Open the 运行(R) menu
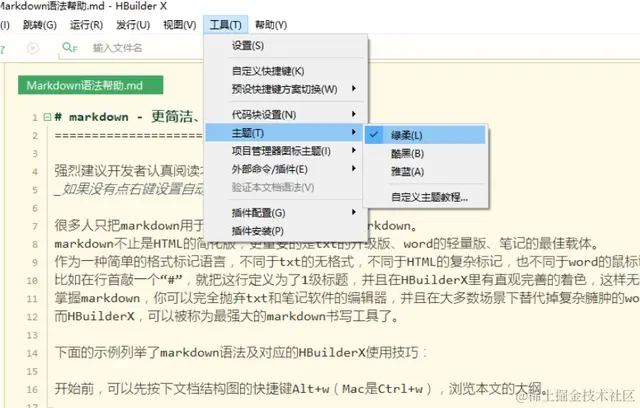The image size is (640, 408). 86,25
